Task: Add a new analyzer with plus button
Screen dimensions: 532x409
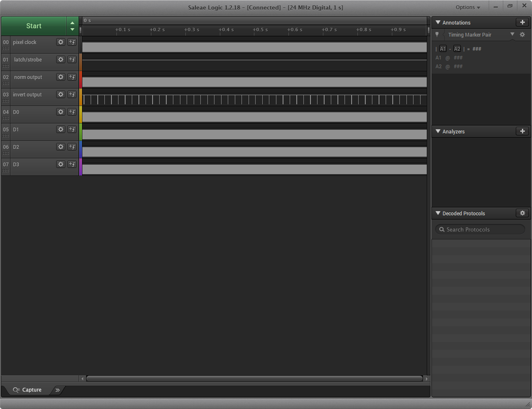Action: 522,131
